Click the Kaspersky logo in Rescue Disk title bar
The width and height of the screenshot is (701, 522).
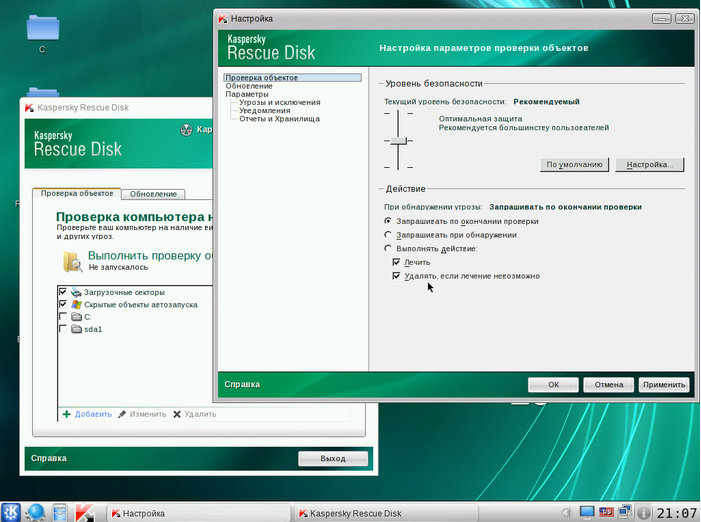(30, 108)
